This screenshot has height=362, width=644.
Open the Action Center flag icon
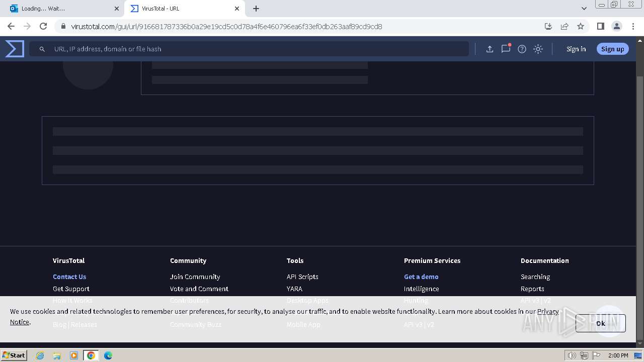[596, 355]
